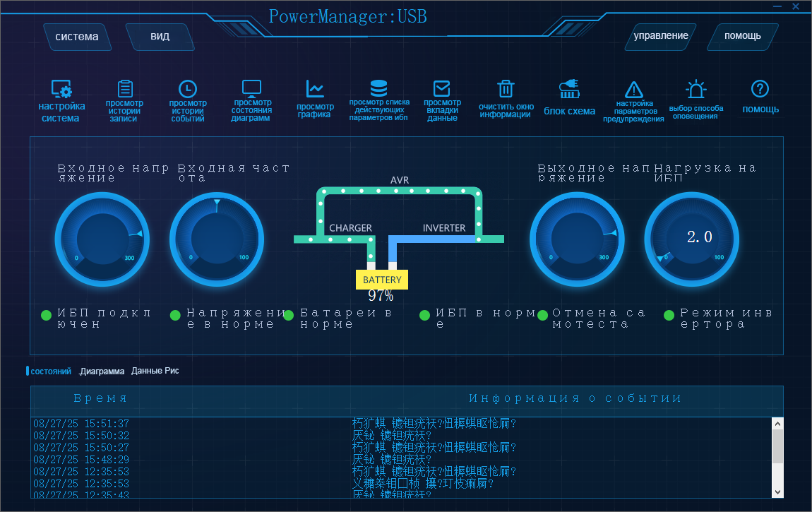812x512 pixels.
Task: Open the управление menu
Action: click(x=660, y=36)
